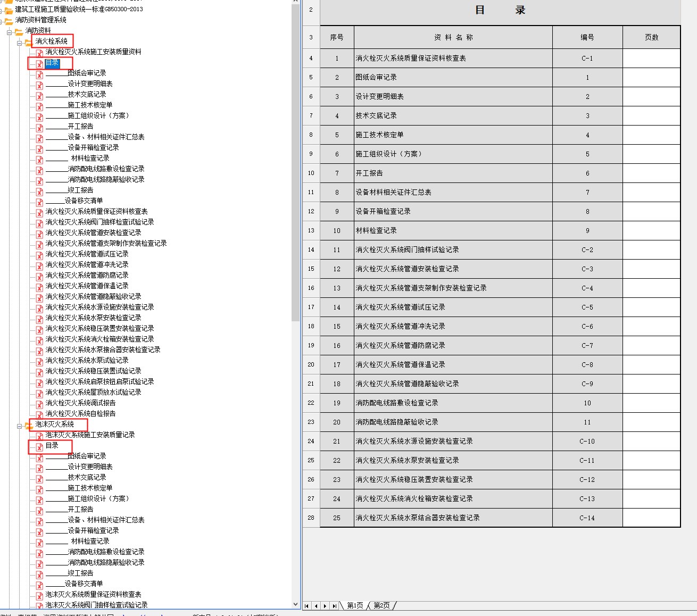Click file icon beside 泡沫灭火系统质量保证资料核查表
The height and width of the screenshot is (616, 697).
(39, 595)
